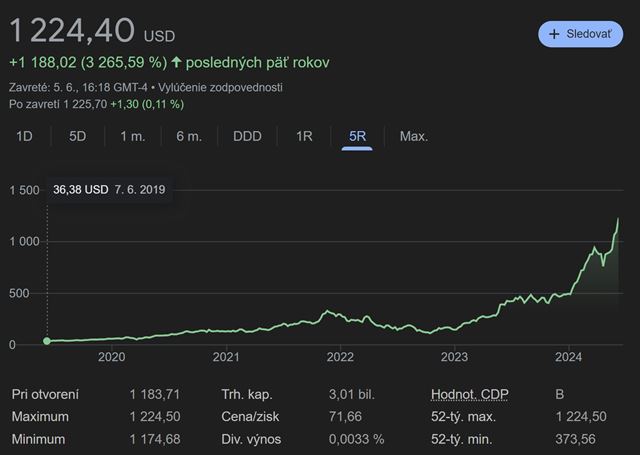Click the USD currency label
640x455 pixels.
[159, 36]
